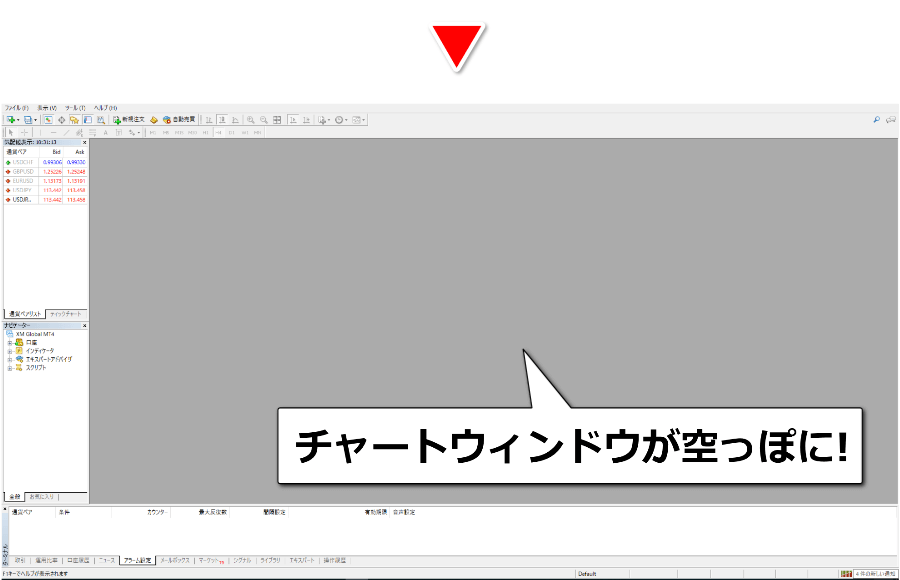Select the cursor arrow tool
This screenshot has height=580, width=900.
click(x=11, y=133)
